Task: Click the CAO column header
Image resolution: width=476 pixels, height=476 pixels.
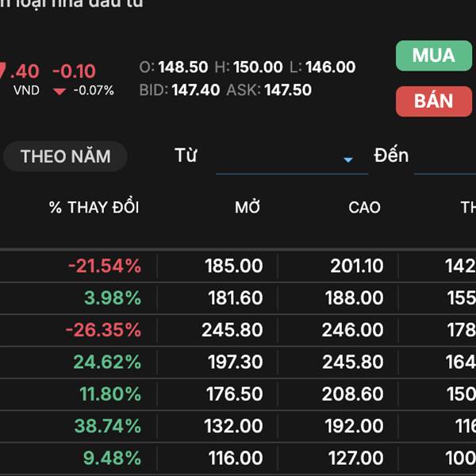Action: [x=364, y=208]
